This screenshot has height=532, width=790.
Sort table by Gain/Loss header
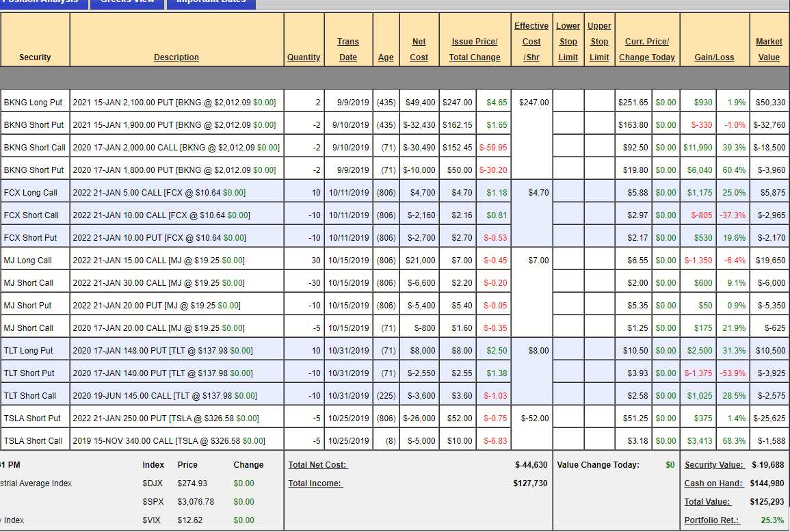coord(714,57)
